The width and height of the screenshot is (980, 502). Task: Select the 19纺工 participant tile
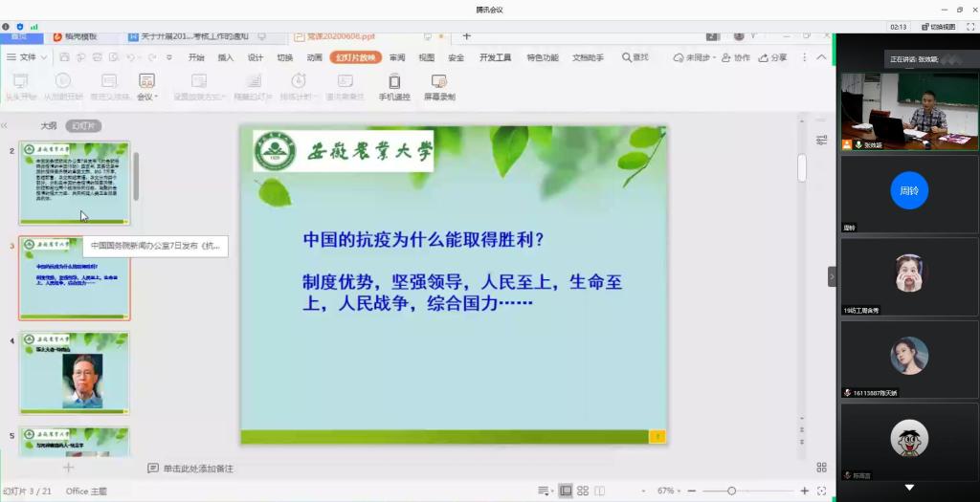pos(909,276)
